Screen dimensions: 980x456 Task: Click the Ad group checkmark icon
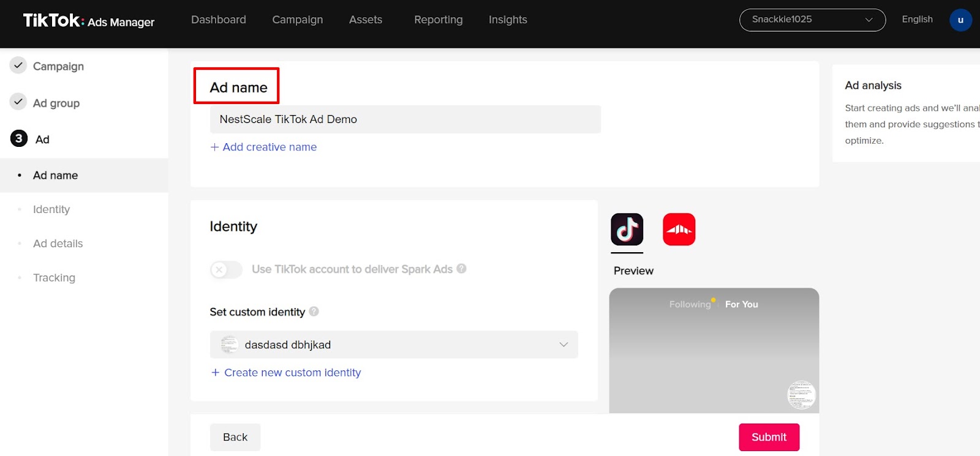18,102
